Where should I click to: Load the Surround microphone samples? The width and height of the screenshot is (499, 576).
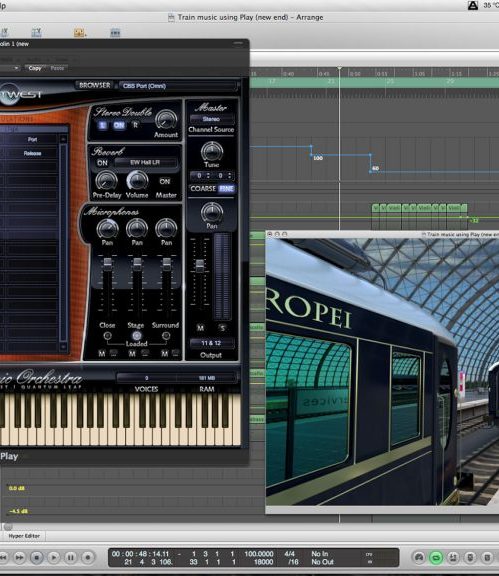click(x=166, y=336)
